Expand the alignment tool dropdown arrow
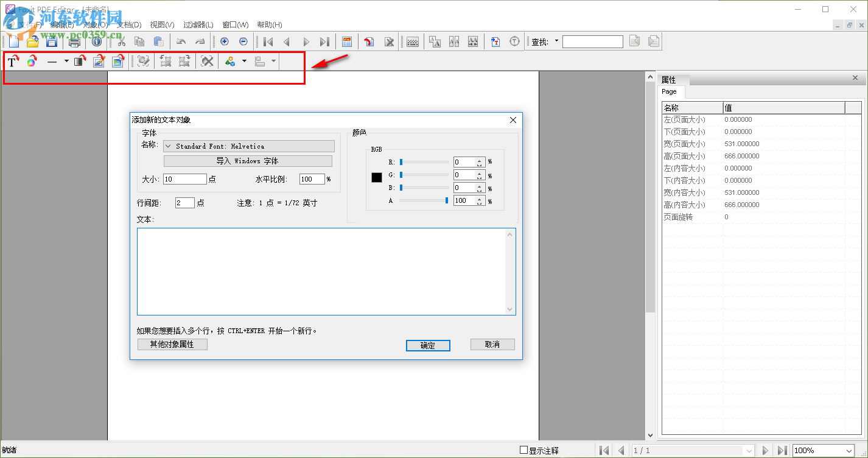 click(x=273, y=60)
